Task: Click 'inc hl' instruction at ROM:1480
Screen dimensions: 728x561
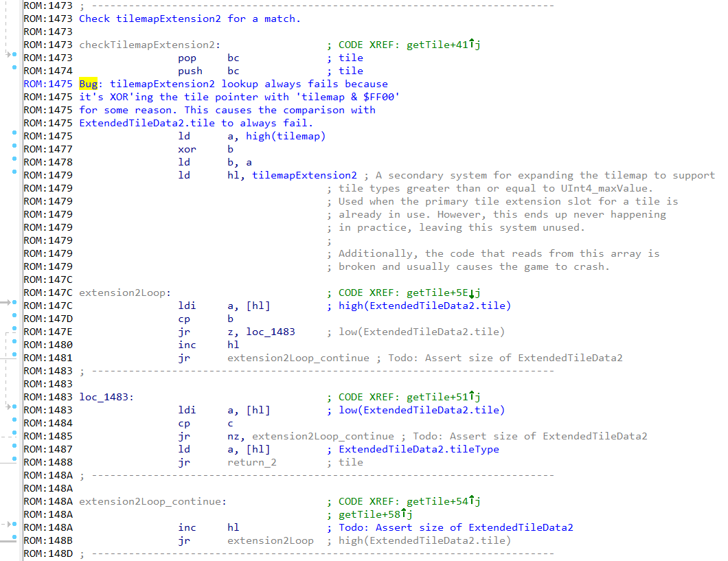Action: point(209,345)
